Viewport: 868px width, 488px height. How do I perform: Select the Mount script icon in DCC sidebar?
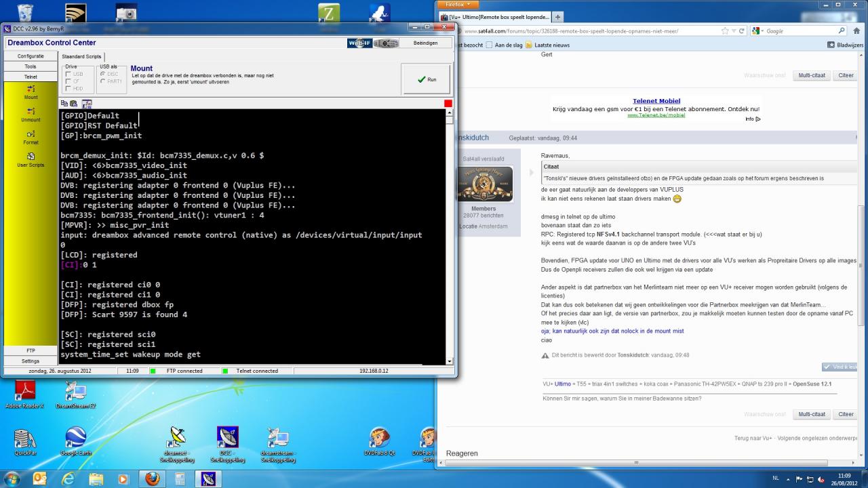click(31, 89)
